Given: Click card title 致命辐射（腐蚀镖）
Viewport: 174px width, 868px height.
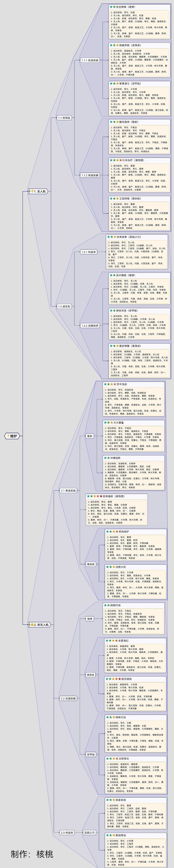Looking at the screenshot, I should click(114, 496).
